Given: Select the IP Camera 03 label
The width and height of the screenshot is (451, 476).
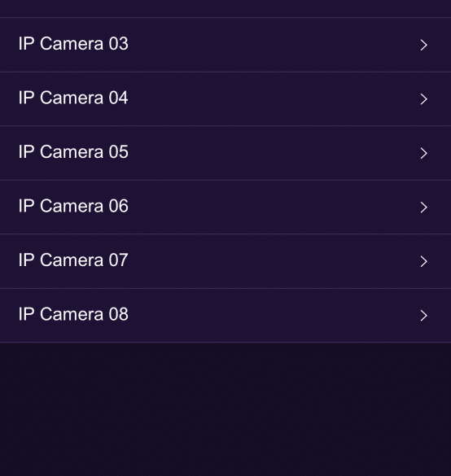Looking at the screenshot, I should click(73, 44).
